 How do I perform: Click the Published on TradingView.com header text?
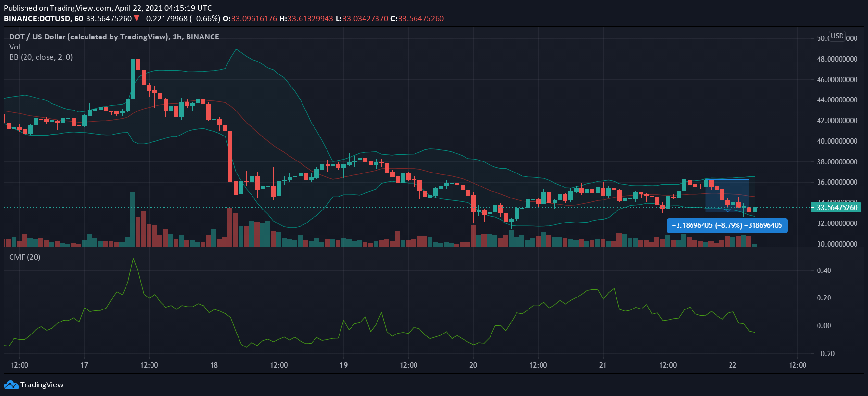pyautogui.click(x=108, y=8)
